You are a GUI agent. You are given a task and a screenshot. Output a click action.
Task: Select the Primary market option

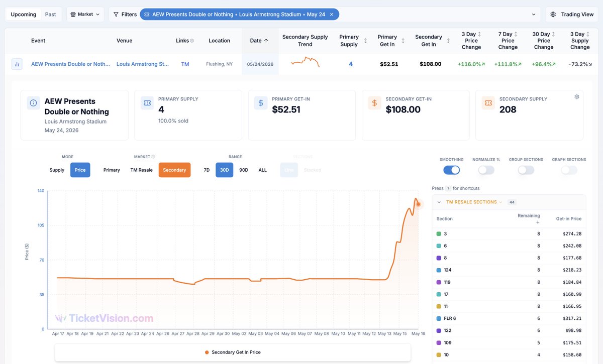(112, 170)
